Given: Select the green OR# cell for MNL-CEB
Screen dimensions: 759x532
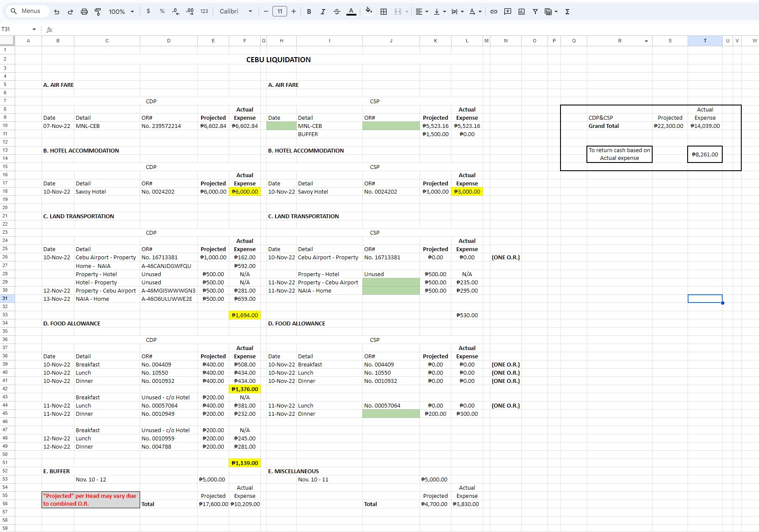Looking at the screenshot, I should tap(391, 126).
